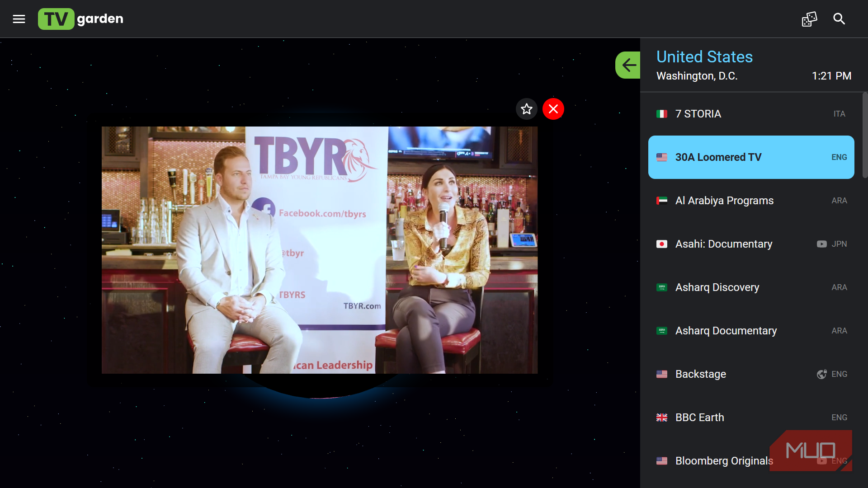Open the search icon

click(839, 19)
